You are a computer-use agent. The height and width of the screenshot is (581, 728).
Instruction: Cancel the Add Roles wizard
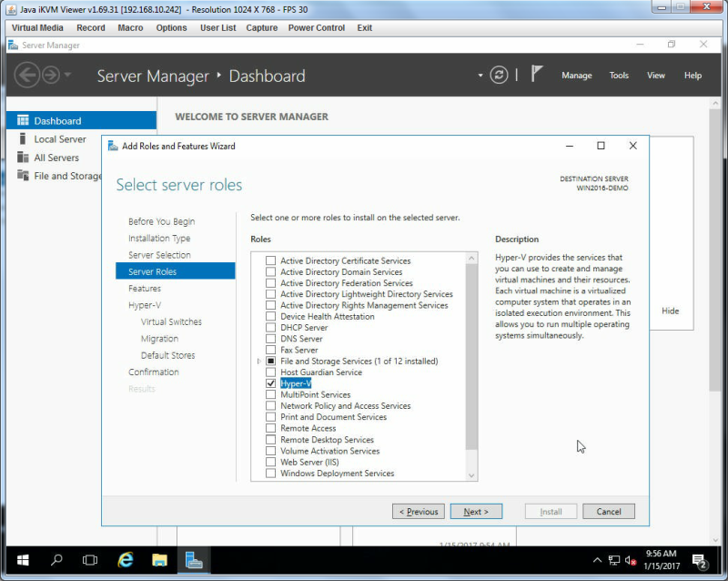609,511
